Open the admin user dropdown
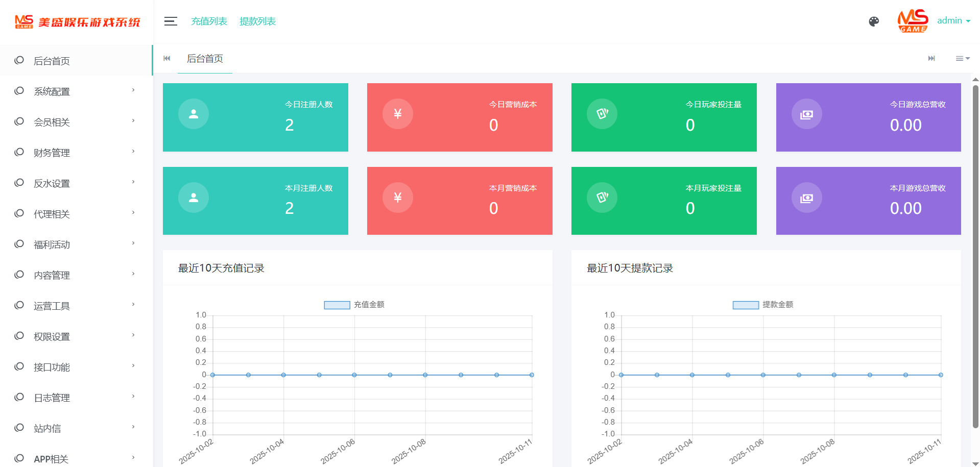Screen dimensions: 980x467 953,21
